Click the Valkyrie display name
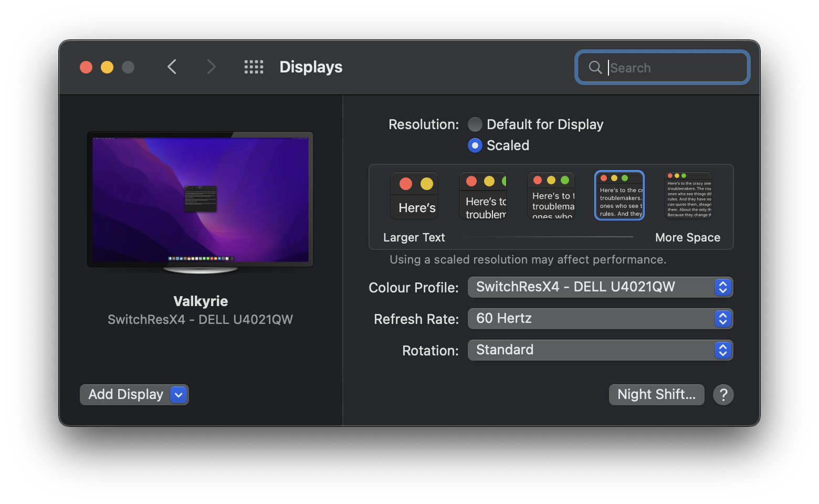The image size is (819, 504). pos(201,301)
